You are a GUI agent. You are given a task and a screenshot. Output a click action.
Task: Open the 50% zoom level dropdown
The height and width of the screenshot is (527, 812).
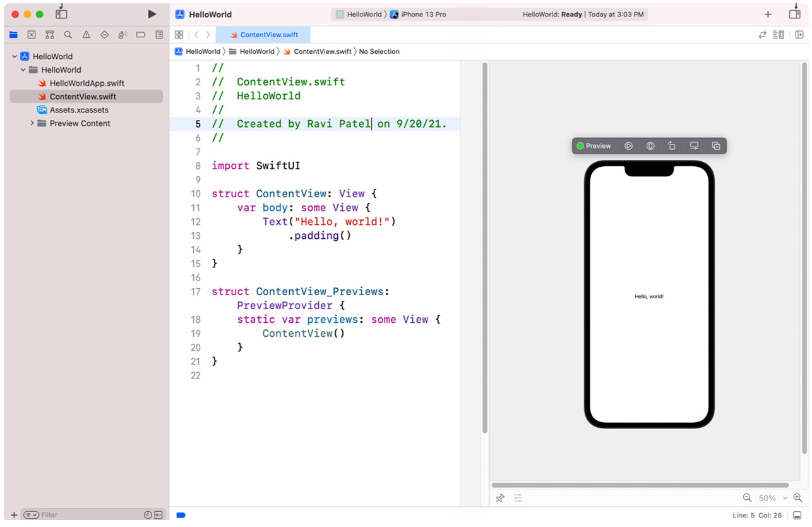tap(773, 498)
